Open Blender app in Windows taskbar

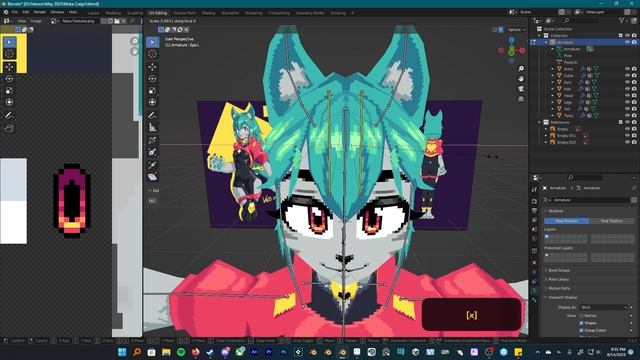point(342,352)
